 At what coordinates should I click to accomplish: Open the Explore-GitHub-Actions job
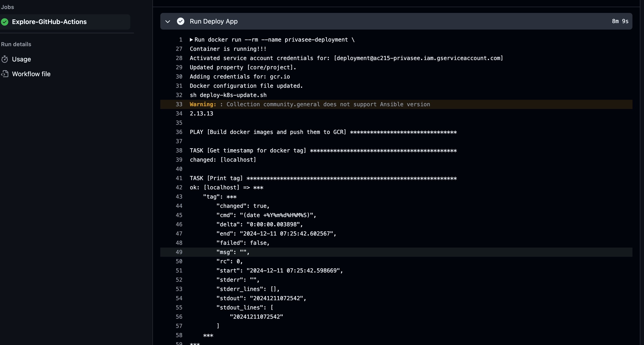point(64,22)
